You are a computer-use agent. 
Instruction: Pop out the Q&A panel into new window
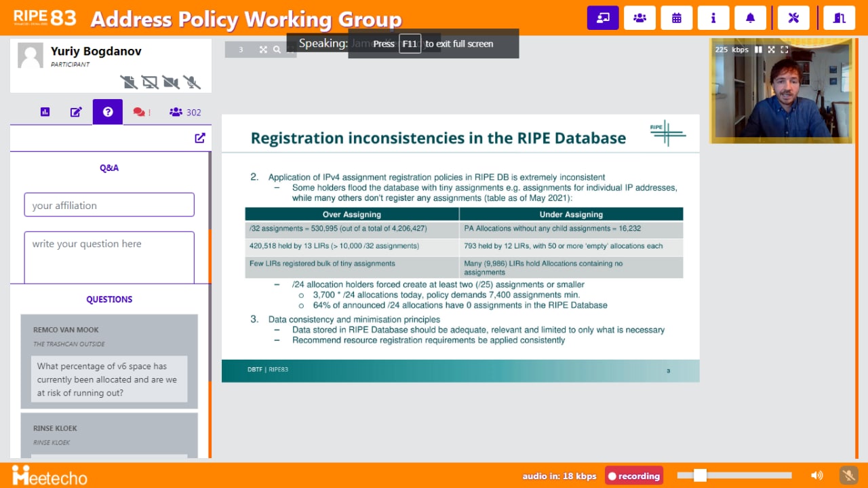(x=200, y=138)
